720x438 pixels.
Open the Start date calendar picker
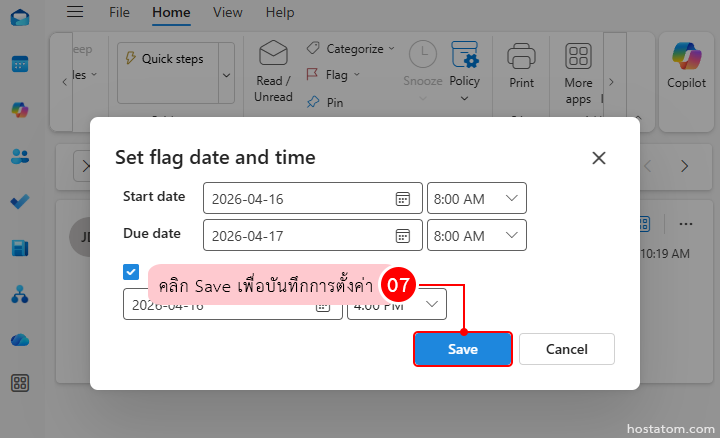403,199
